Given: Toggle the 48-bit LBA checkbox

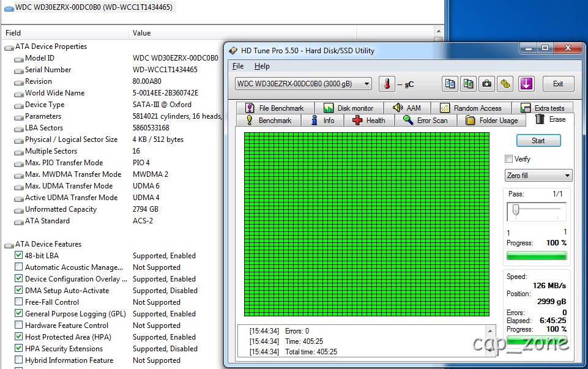Looking at the screenshot, I should (x=18, y=255).
